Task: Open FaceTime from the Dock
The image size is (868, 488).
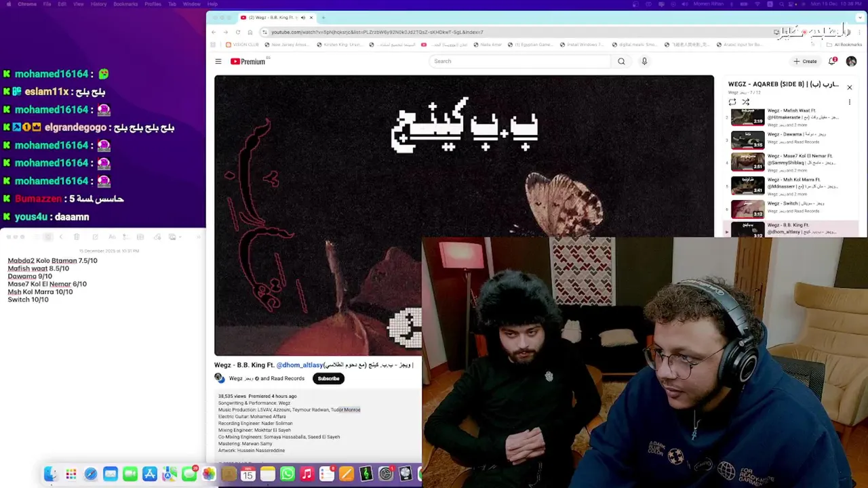Action: pos(130,474)
